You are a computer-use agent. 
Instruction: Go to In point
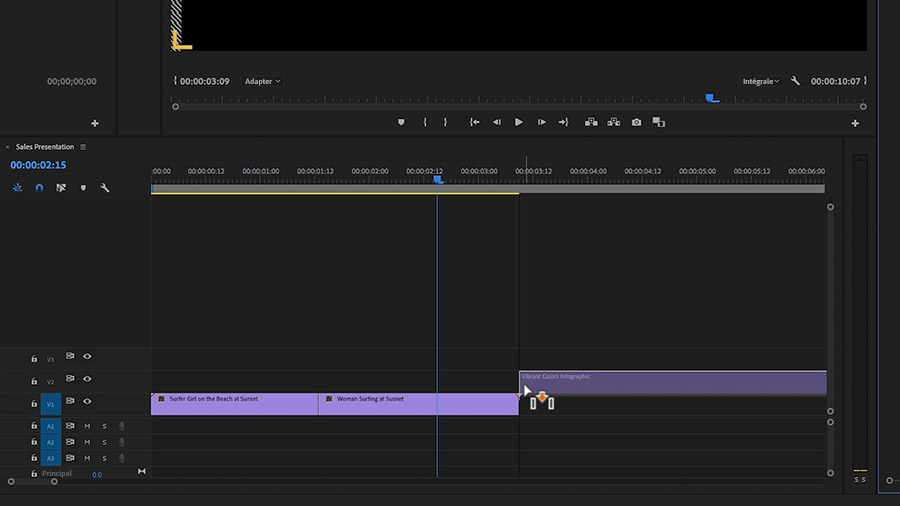pos(474,122)
